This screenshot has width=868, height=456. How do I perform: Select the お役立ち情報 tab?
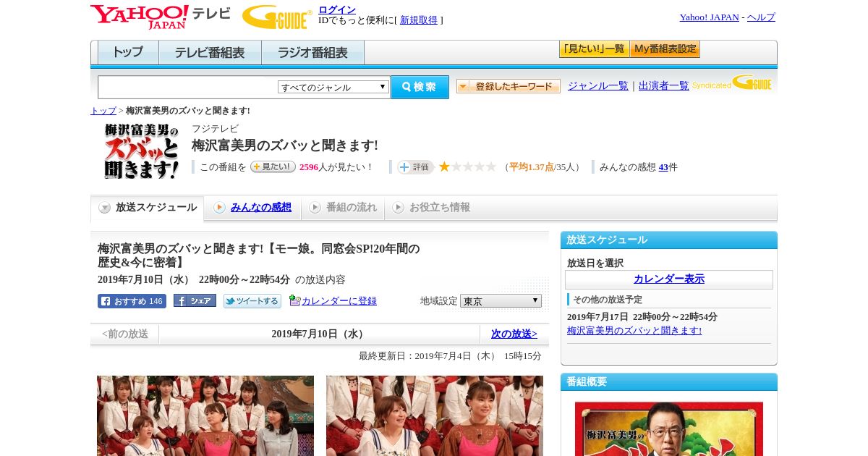(431, 208)
